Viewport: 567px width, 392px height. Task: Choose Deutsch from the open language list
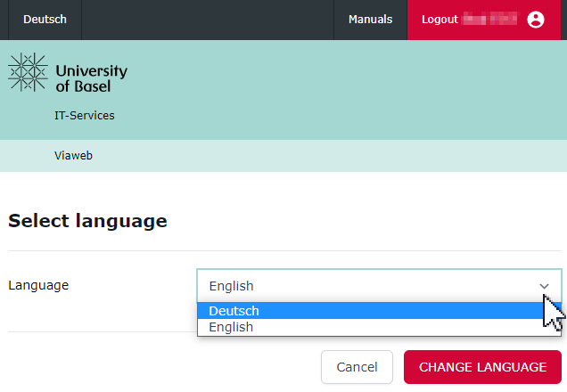[x=234, y=311]
